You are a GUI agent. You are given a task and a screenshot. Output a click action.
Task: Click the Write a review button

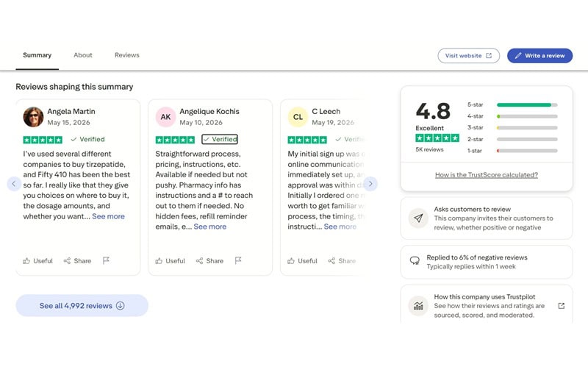point(539,55)
